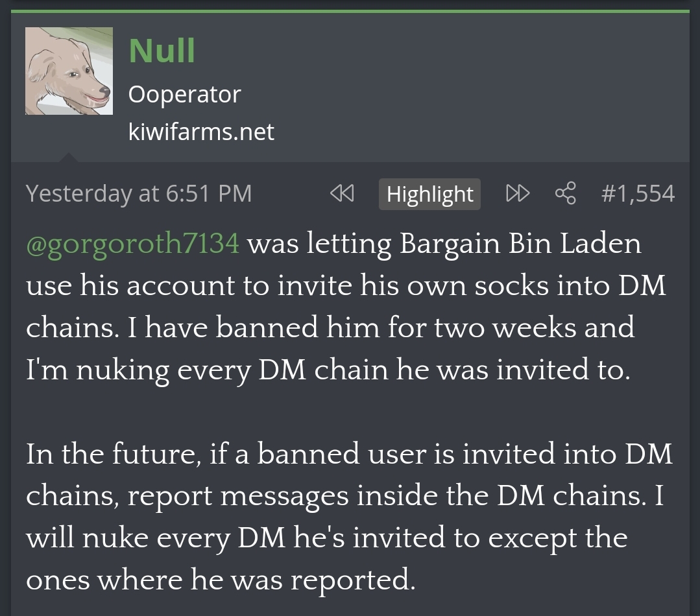Screen dimensions: 700x616
Task: Click the sentence starting 'I'm nuking every DM'
Action: coord(328,370)
